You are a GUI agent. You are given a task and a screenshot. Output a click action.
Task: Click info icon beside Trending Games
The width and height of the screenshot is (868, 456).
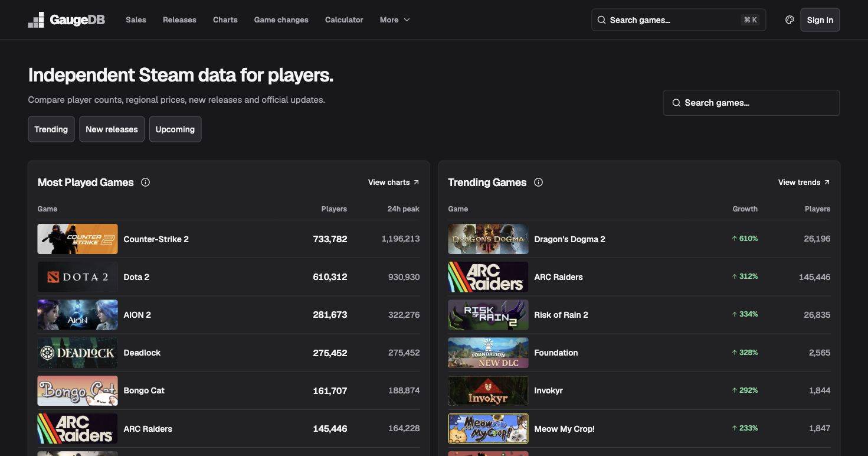(x=538, y=183)
